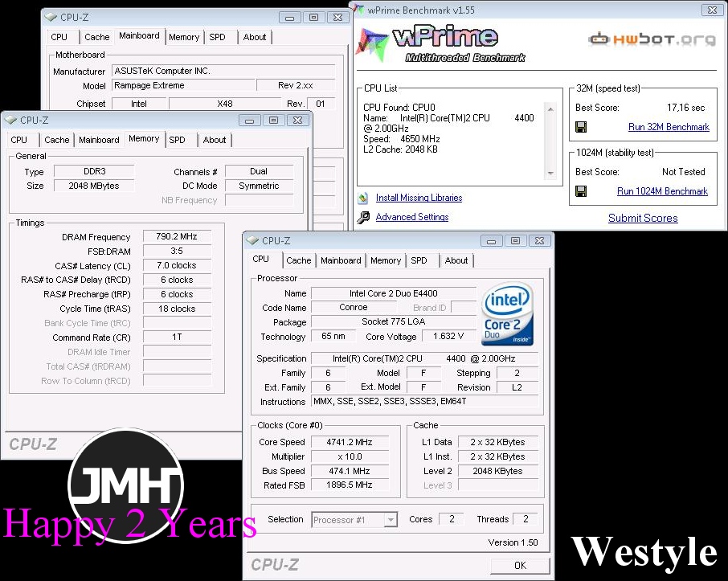Click the FSB:DRAM ratio value 3:5
728x581 pixels.
tap(177, 251)
